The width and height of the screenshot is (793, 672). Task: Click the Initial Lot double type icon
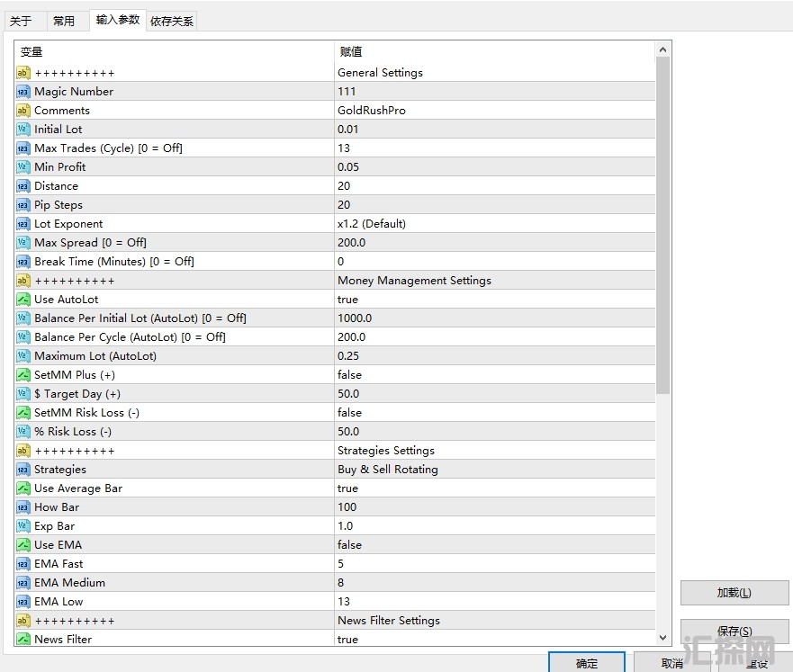coord(23,130)
